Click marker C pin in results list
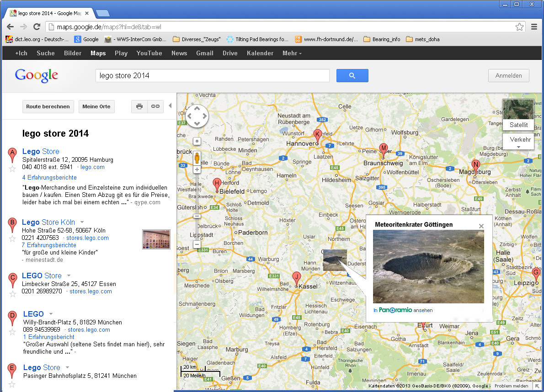The width and height of the screenshot is (544, 392). [x=12, y=280]
